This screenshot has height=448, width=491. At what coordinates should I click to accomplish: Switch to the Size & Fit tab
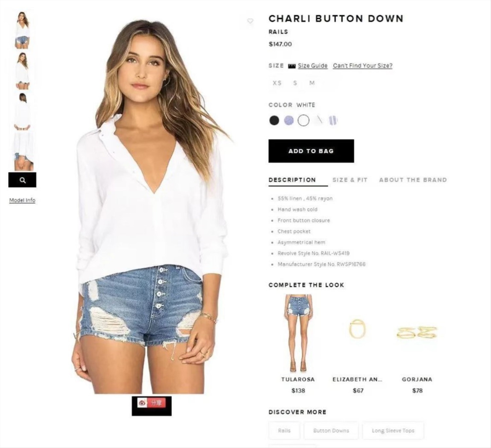350,180
